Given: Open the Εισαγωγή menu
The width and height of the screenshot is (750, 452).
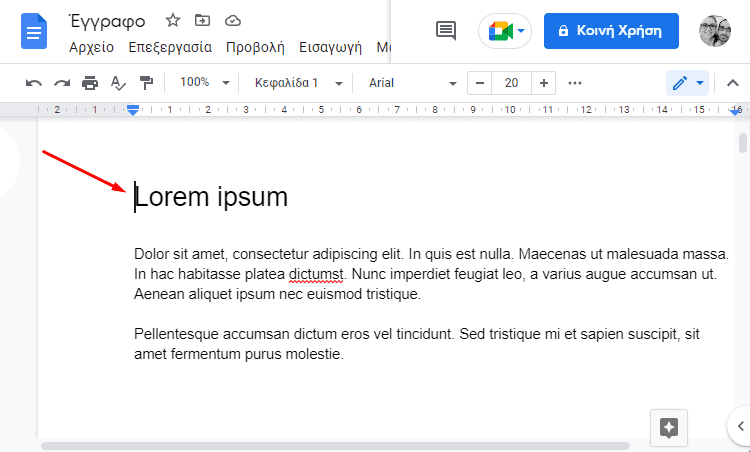Looking at the screenshot, I should (330, 47).
